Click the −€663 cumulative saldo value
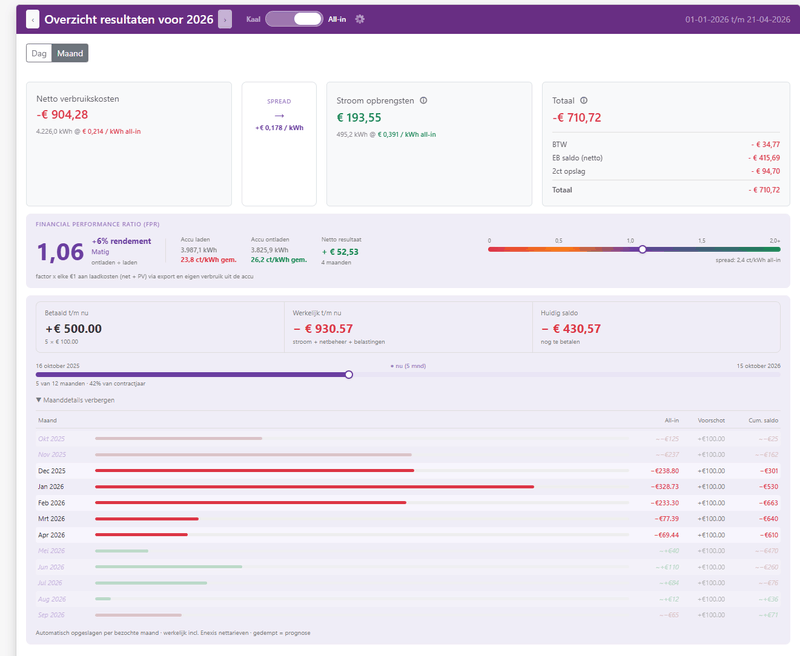This screenshot has height=656, width=800. (769, 503)
